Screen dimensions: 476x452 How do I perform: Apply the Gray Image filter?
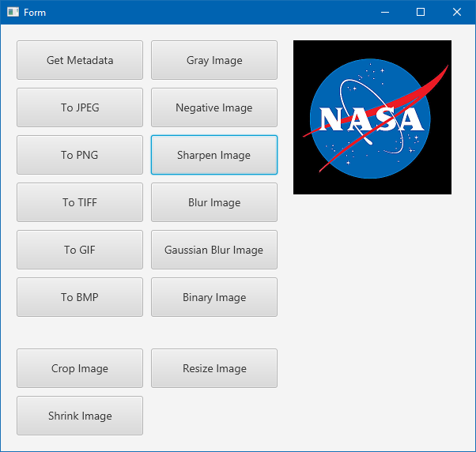(x=214, y=60)
